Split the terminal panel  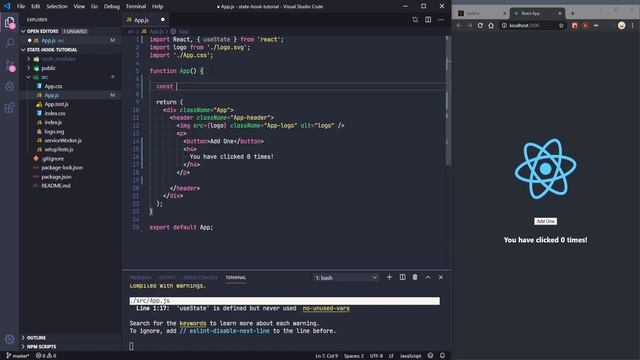coord(402,277)
